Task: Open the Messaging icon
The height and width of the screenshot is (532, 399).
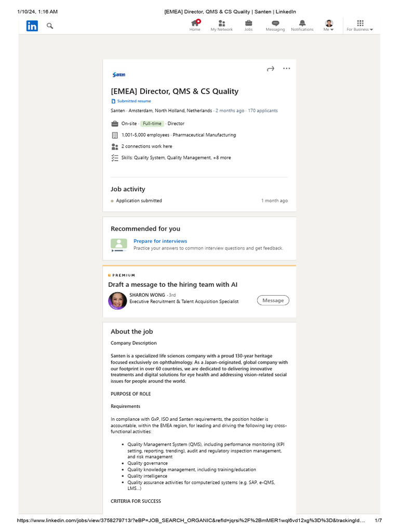Action: [275, 25]
